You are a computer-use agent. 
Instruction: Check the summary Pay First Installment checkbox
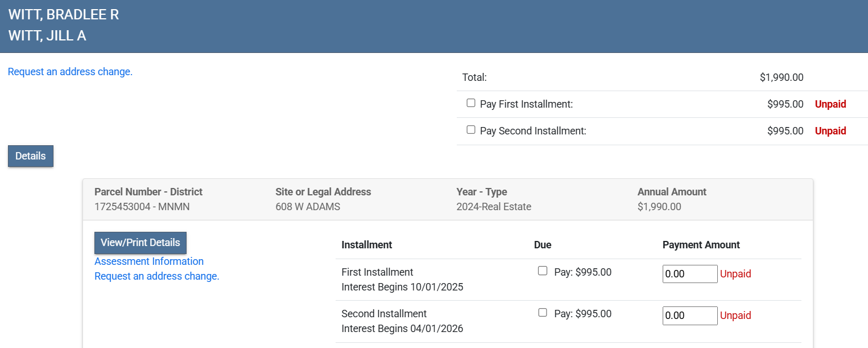470,103
